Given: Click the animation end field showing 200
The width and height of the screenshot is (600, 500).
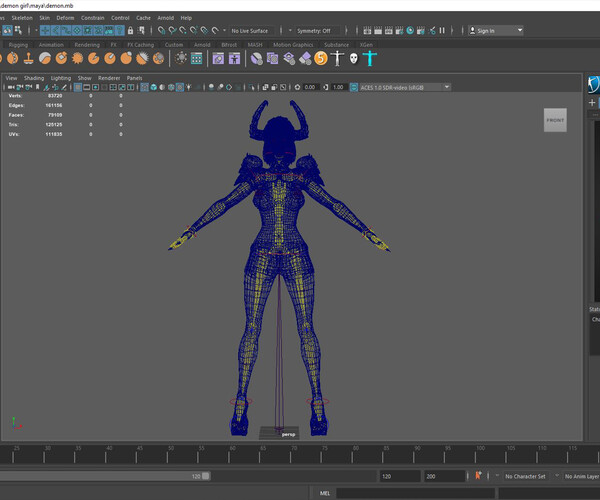Looking at the screenshot, I should click(444, 476).
